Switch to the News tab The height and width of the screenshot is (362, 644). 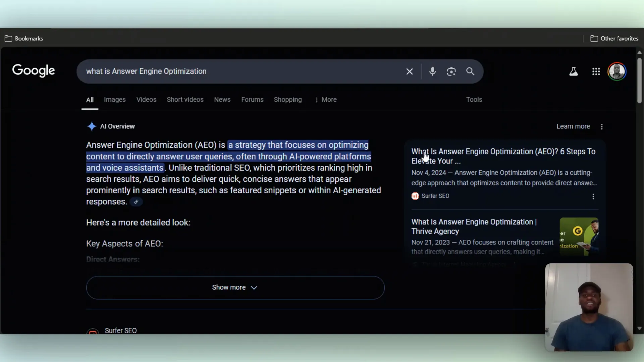pos(222,100)
